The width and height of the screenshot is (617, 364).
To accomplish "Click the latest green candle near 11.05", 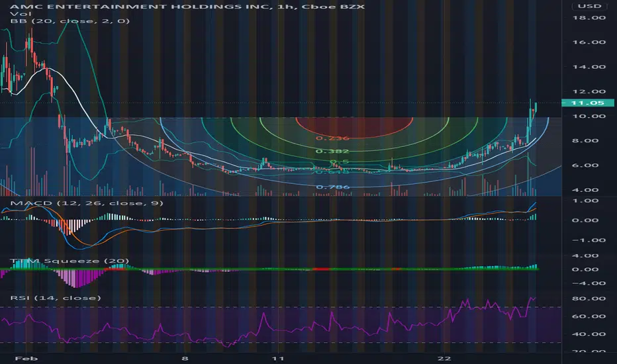I will (x=536, y=107).
